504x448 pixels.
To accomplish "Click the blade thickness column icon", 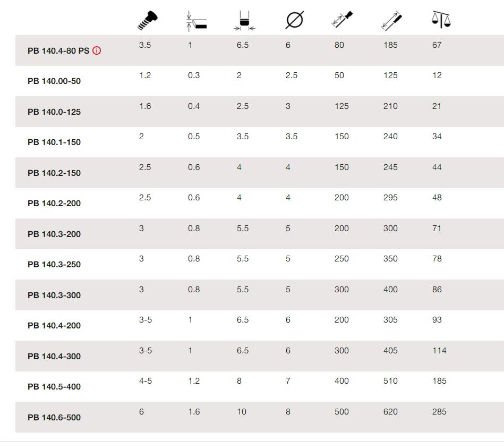I will tap(196, 21).
